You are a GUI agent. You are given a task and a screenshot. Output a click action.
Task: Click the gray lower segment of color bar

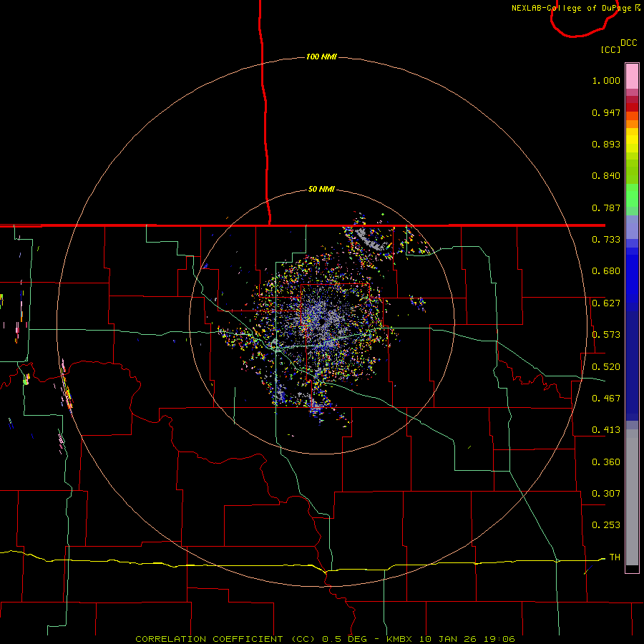click(x=632, y=497)
